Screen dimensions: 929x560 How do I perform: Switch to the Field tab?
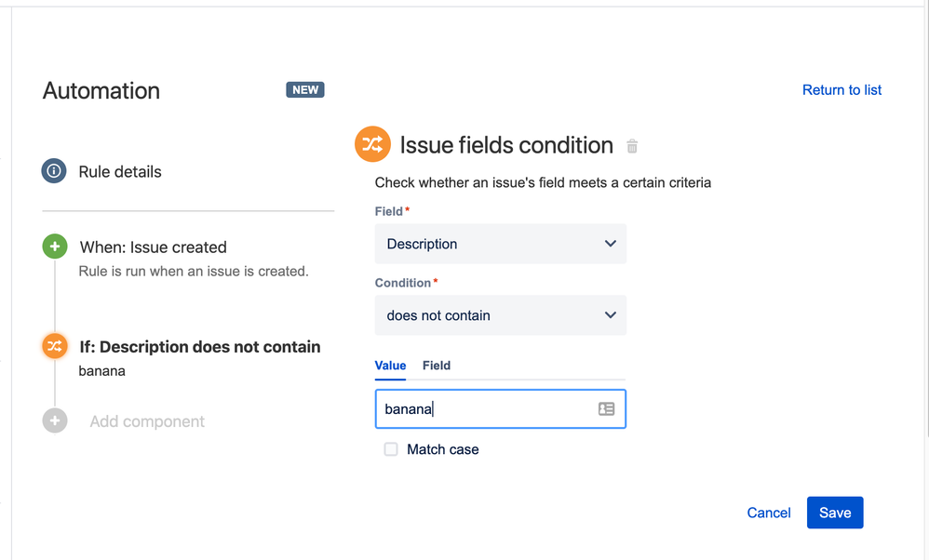tap(436, 366)
